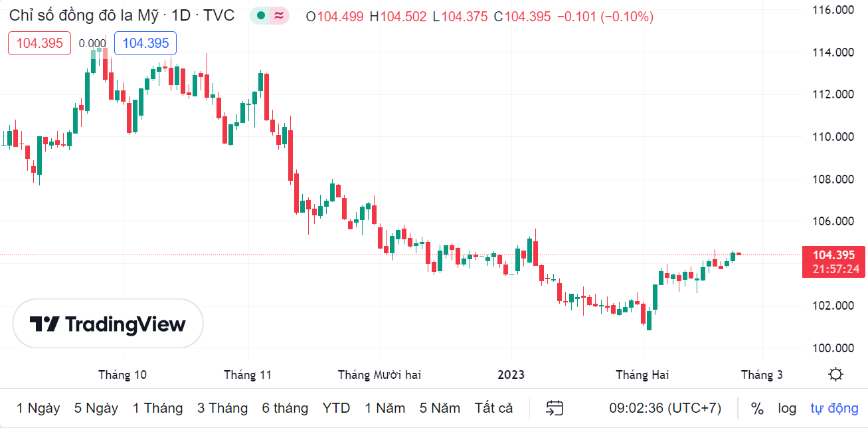
Task: Click the "5 Năm" range button
Action: (440, 408)
